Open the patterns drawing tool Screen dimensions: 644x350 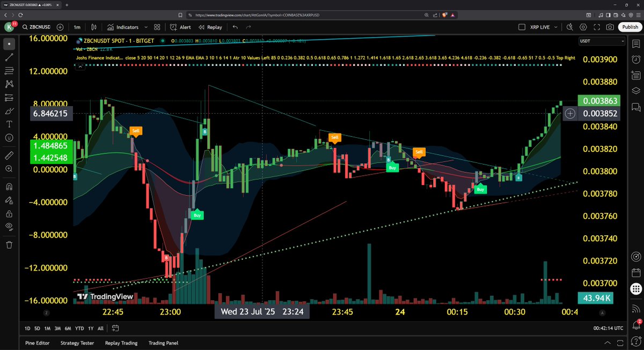point(9,84)
